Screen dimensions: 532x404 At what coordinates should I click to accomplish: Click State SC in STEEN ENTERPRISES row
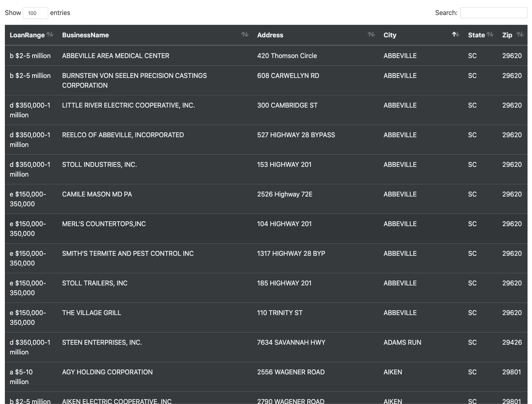tap(472, 342)
